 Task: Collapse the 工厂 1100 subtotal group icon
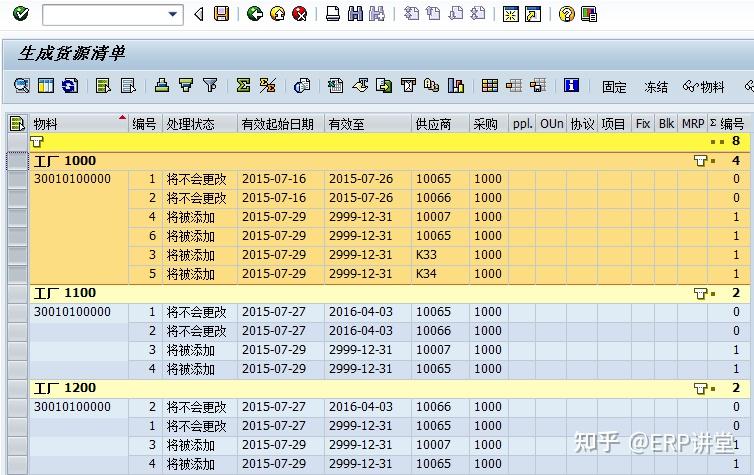(x=701, y=293)
